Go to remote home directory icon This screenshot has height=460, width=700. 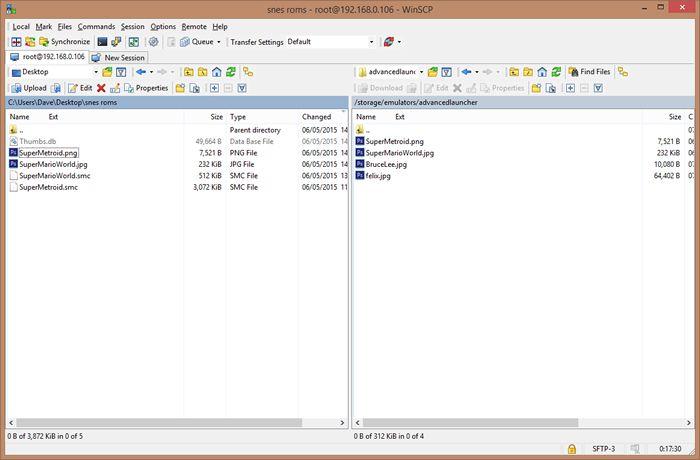pos(542,72)
